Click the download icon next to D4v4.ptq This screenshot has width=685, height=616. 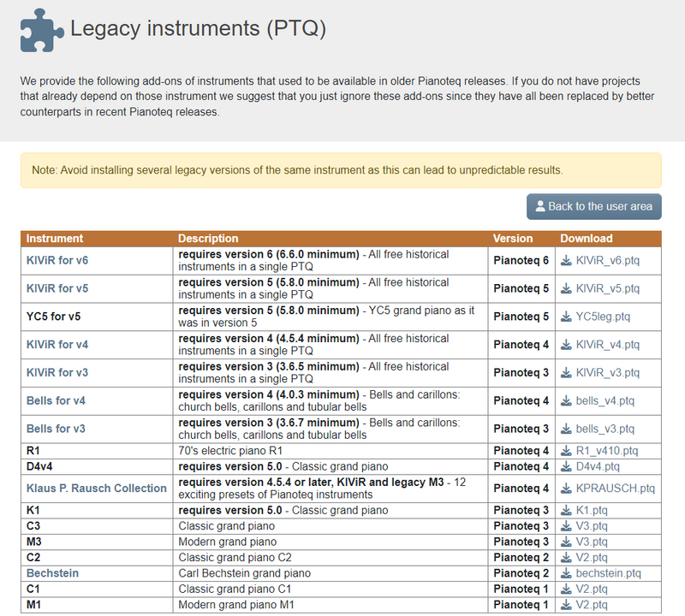(566, 466)
